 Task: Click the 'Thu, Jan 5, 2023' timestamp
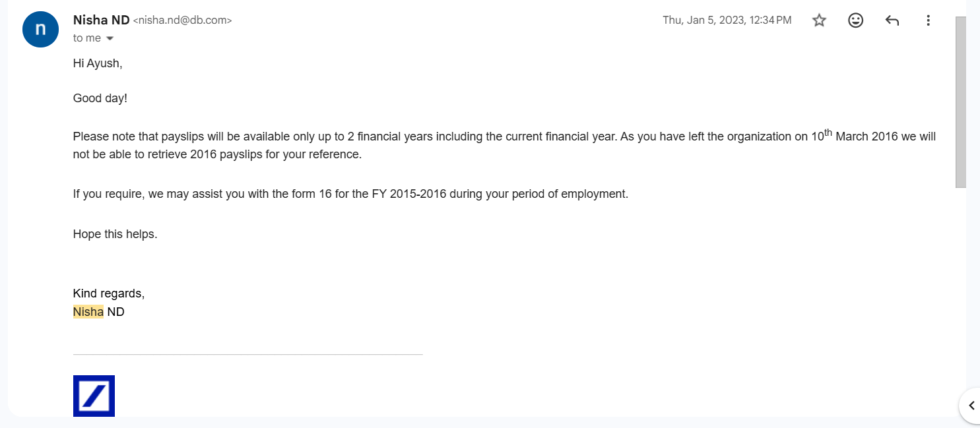727,20
